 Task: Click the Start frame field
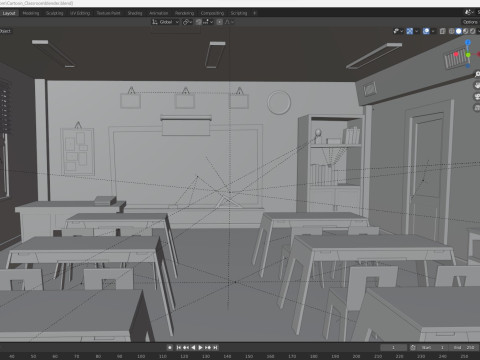(x=433, y=347)
